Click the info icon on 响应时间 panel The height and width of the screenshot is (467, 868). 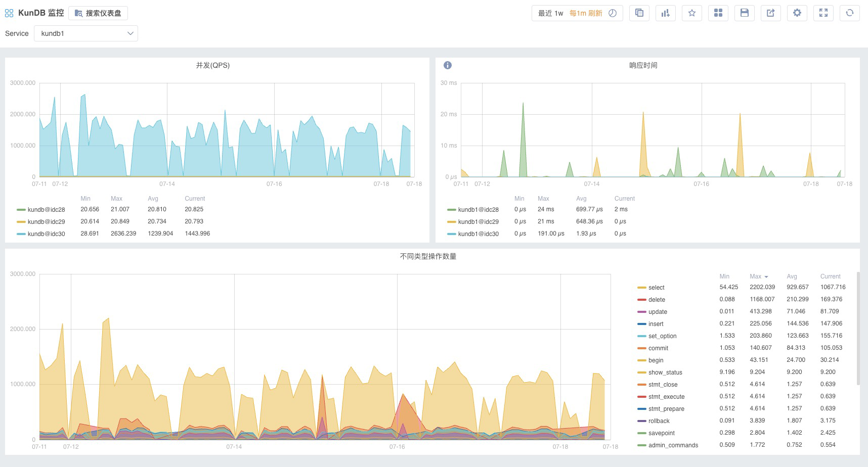point(448,65)
